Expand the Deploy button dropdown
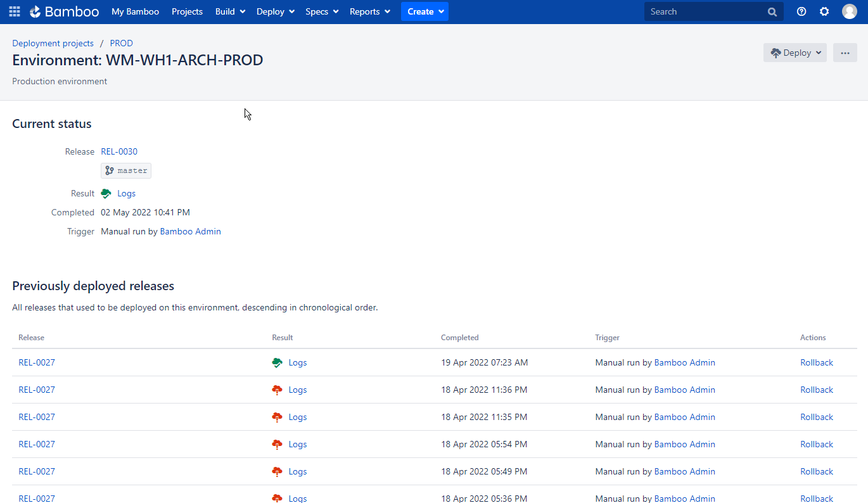This screenshot has width=868, height=503. click(x=795, y=53)
